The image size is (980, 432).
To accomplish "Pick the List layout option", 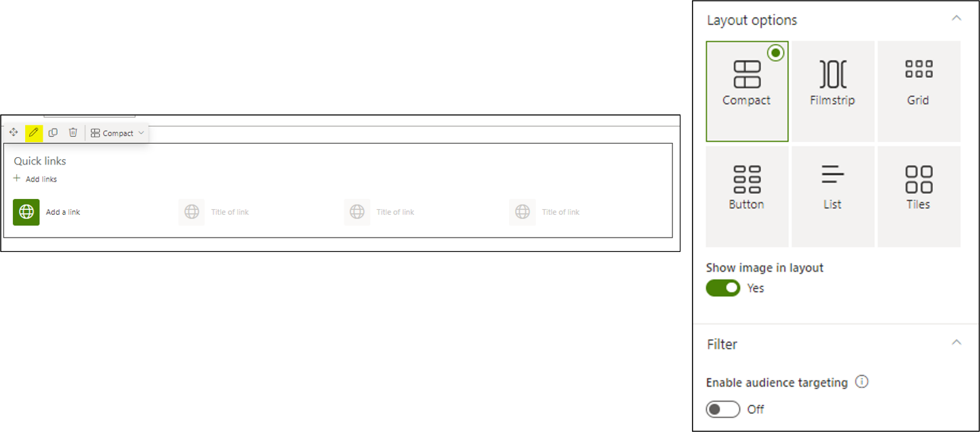I will point(832,196).
